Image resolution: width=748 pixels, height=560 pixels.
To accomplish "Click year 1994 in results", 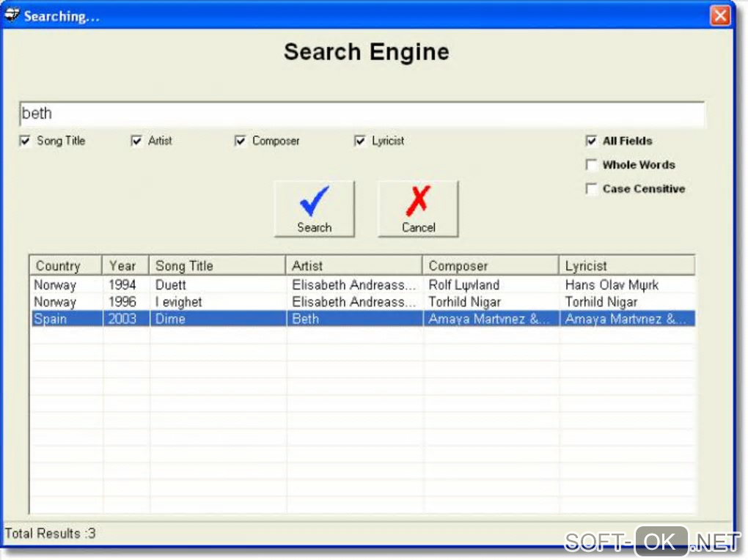I will tap(122, 285).
